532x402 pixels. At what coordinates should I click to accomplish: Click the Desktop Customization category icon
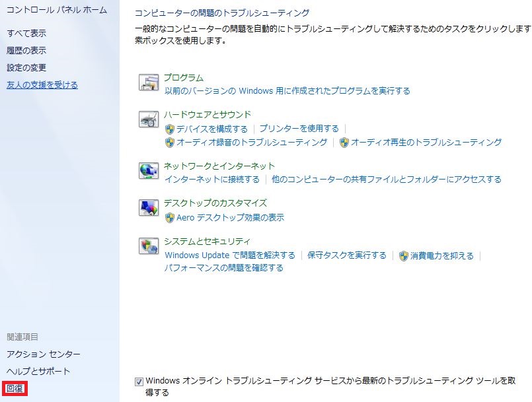pyautogui.click(x=149, y=208)
